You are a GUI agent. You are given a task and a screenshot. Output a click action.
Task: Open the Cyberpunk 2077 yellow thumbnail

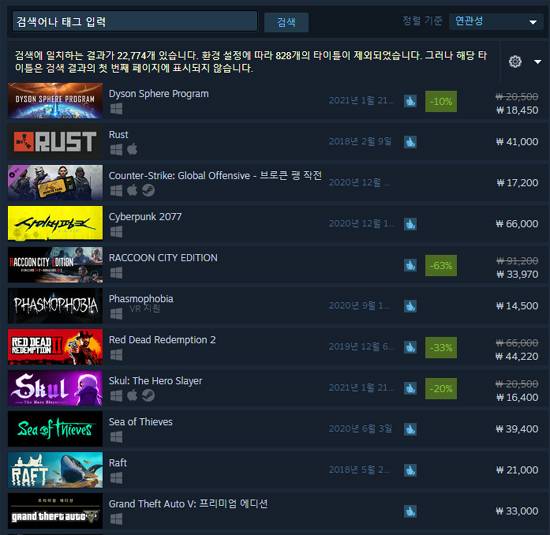pyautogui.click(x=55, y=223)
